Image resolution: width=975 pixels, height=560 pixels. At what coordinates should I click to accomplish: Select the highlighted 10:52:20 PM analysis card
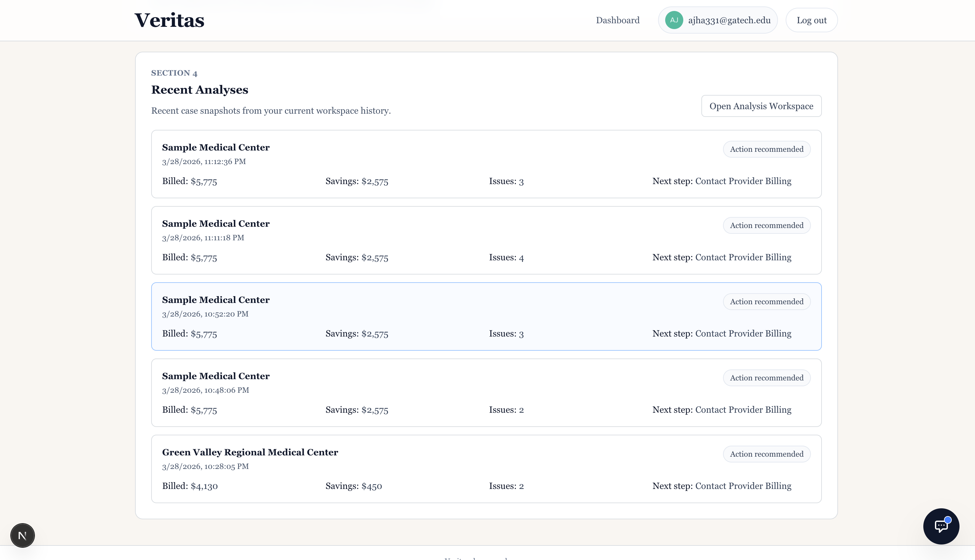pyautogui.click(x=486, y=316)
